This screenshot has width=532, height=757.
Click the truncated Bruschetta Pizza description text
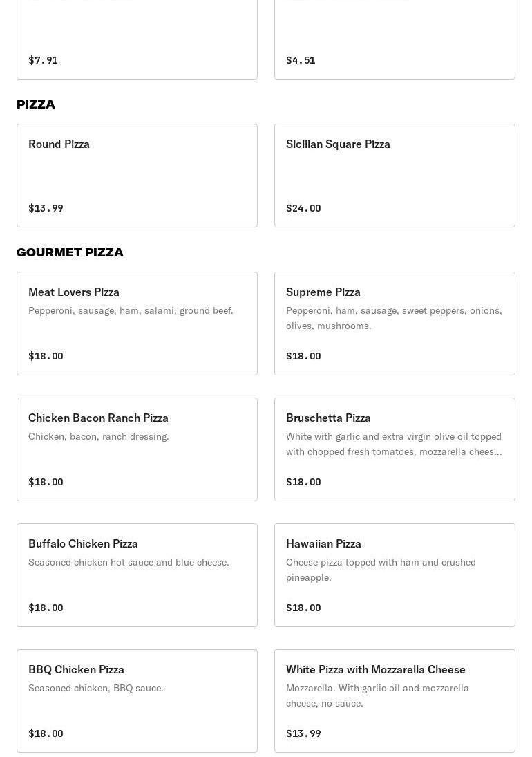click(x=394, y=444)
